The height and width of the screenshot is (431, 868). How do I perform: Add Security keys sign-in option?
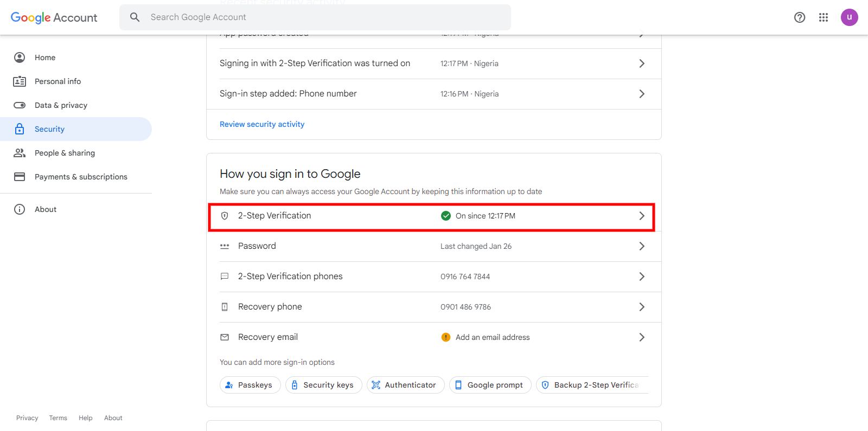[323, 385]
